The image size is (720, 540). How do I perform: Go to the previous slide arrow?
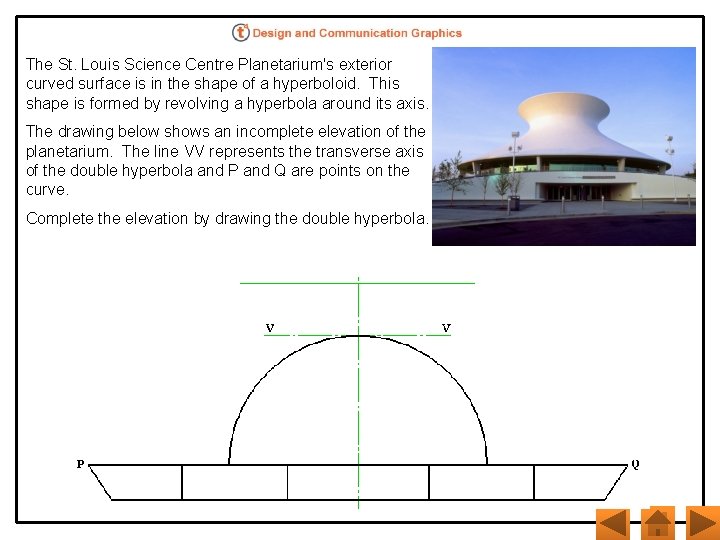point(613,523)
